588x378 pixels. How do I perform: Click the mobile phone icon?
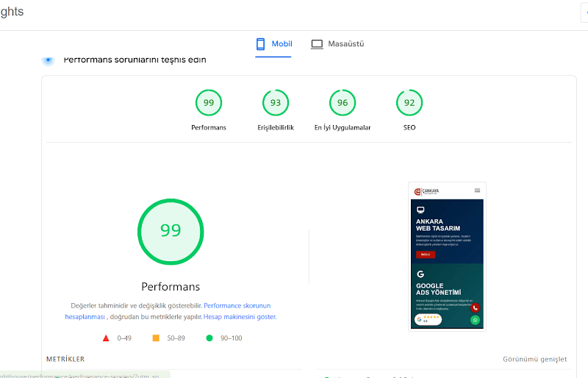click(260, 44)
